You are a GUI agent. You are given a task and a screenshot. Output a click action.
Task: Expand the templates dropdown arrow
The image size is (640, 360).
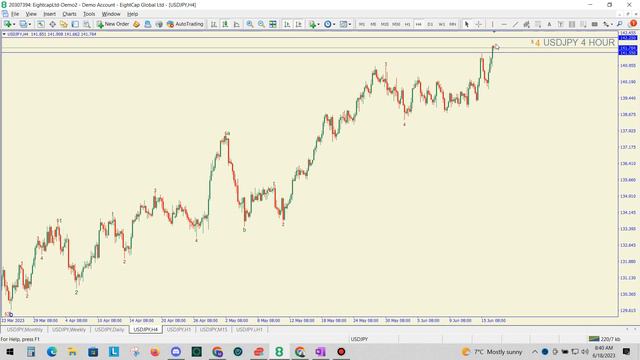click(x=350, y=24)
